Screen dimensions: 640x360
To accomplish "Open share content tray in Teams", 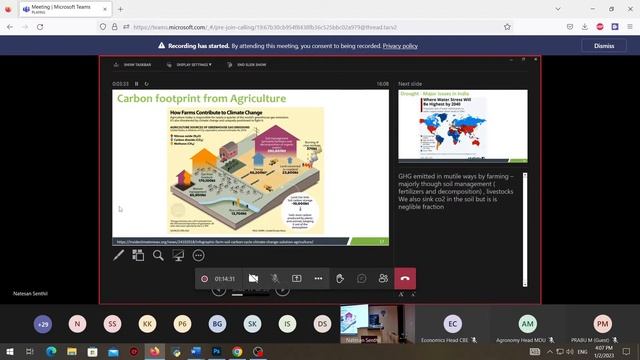I will click(x=297, y=278).
